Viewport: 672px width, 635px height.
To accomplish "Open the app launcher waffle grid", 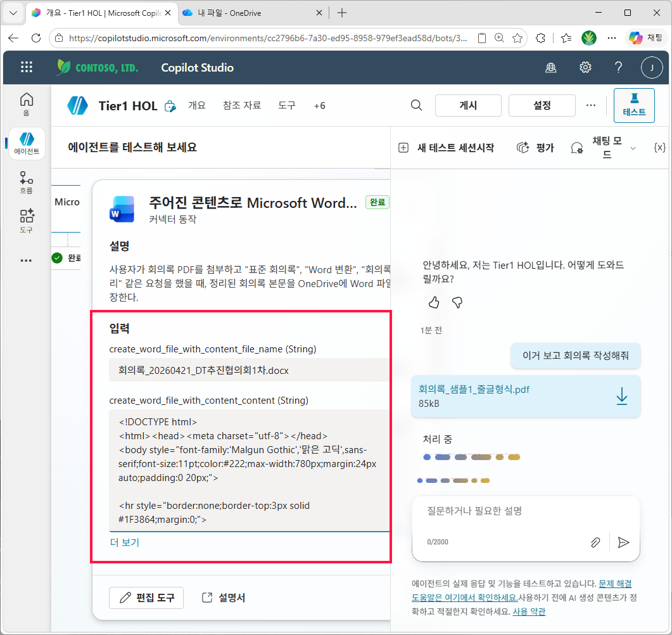I will [x=27, y=67].
